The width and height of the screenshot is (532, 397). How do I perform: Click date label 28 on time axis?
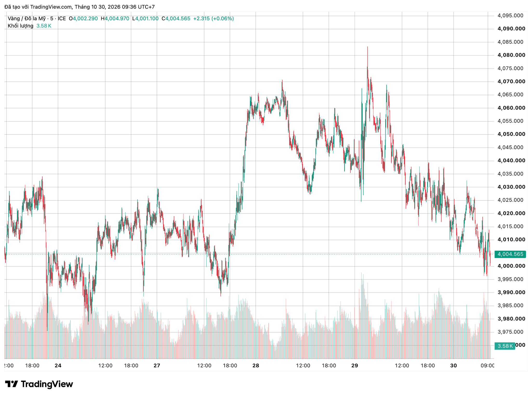coord(256,366)
